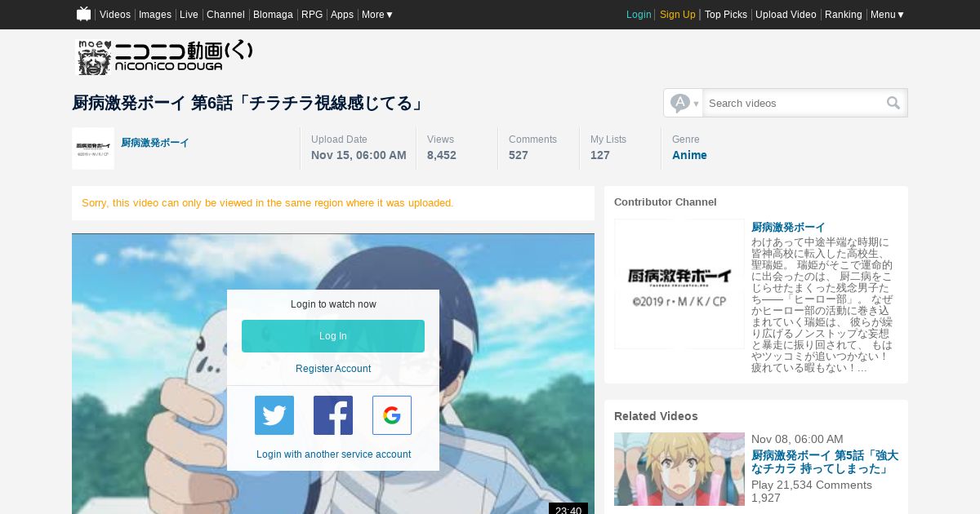
Task: Click the Sign Up link
Action: pos(678,15)
